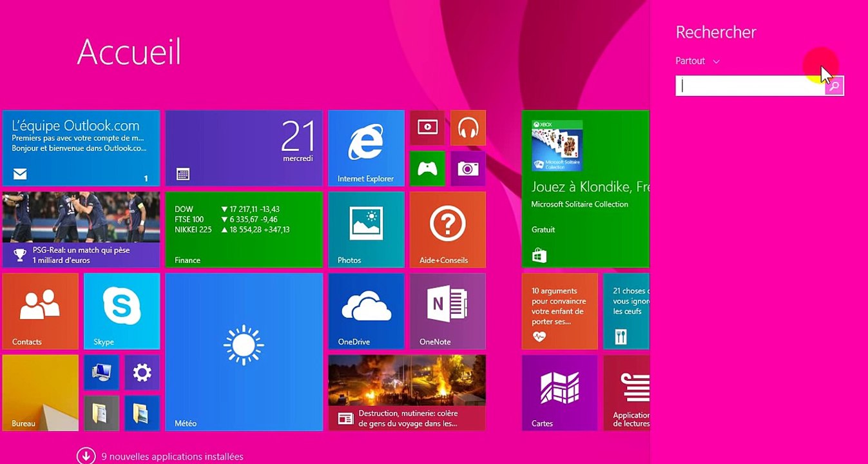This screenshot has width=868, height=464.
Task: Focus the Rechercher search text box
Action: (x=750, y=86)
